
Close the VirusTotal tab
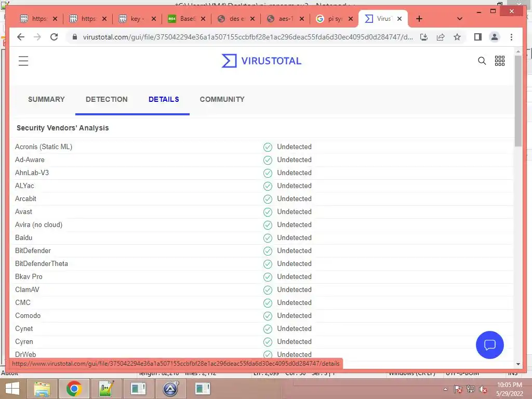[x=400, y=19]
